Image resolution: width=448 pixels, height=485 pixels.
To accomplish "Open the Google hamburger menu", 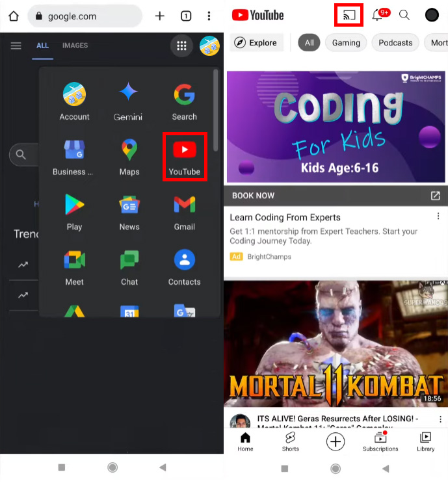I will (16, 46).
